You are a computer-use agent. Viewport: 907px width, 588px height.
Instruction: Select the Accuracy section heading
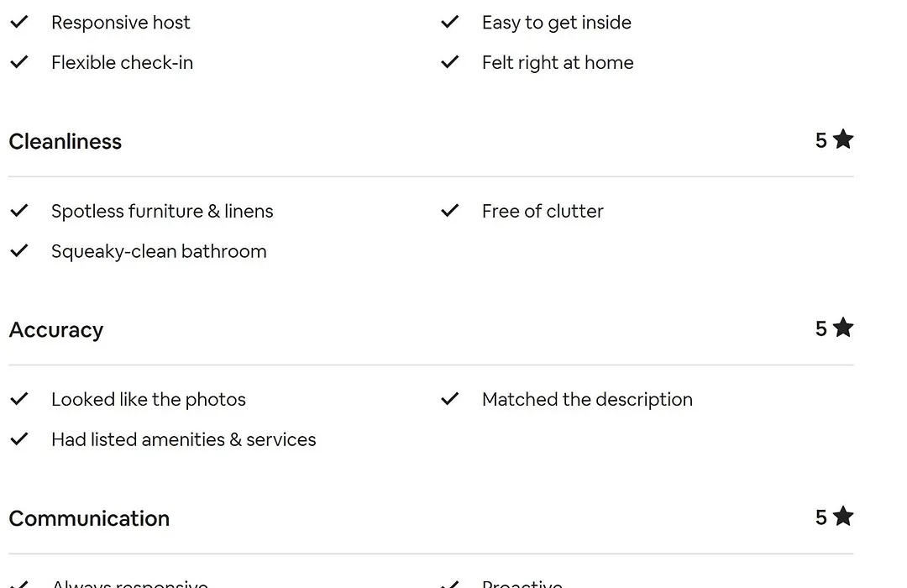click(x=56, y=330)
